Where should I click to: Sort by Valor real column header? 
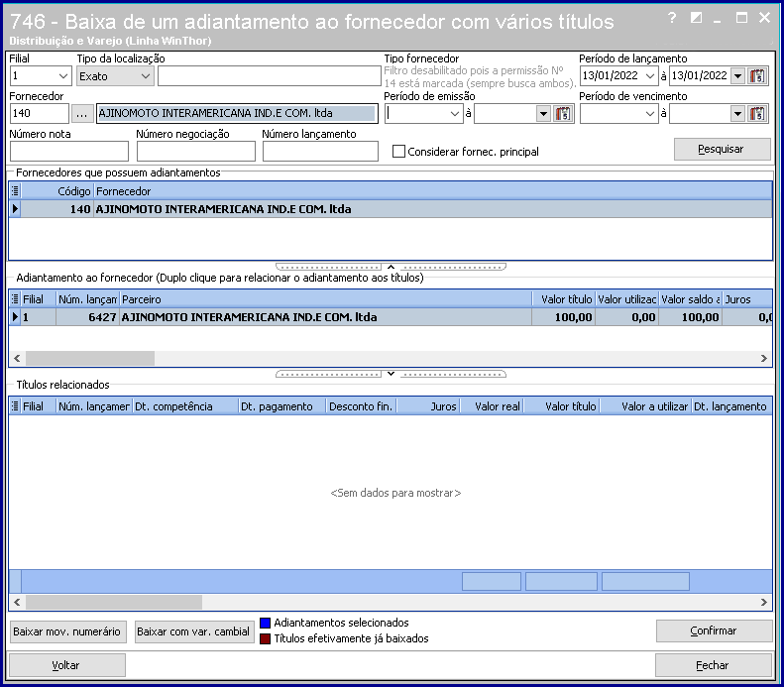pyautogui.click(x=492, y=406)
